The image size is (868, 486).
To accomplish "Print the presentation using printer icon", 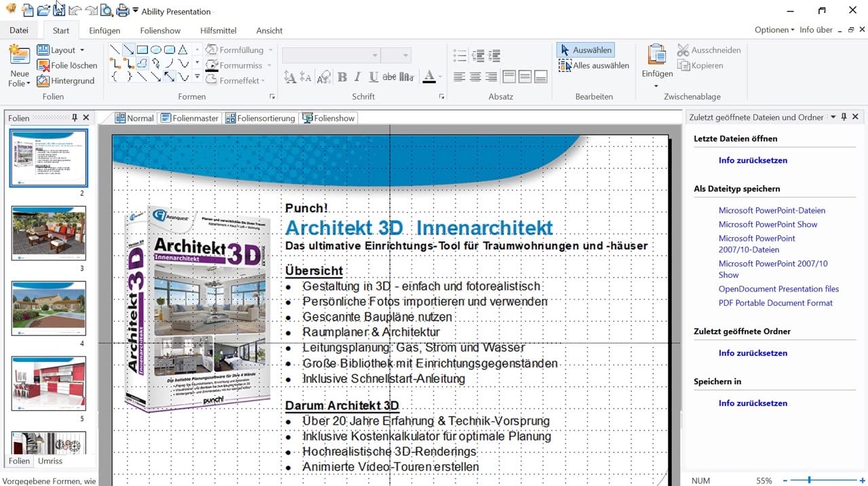I will [x=122, y=10].
